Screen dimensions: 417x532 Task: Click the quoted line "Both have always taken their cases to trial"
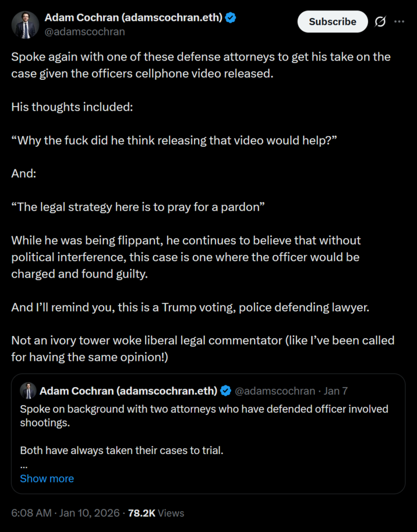coord(122,450)
